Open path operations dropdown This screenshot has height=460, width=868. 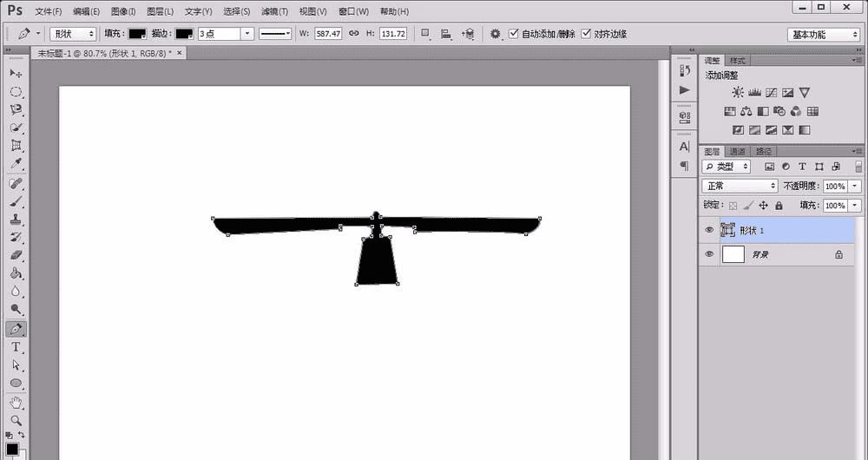point(425,35)
